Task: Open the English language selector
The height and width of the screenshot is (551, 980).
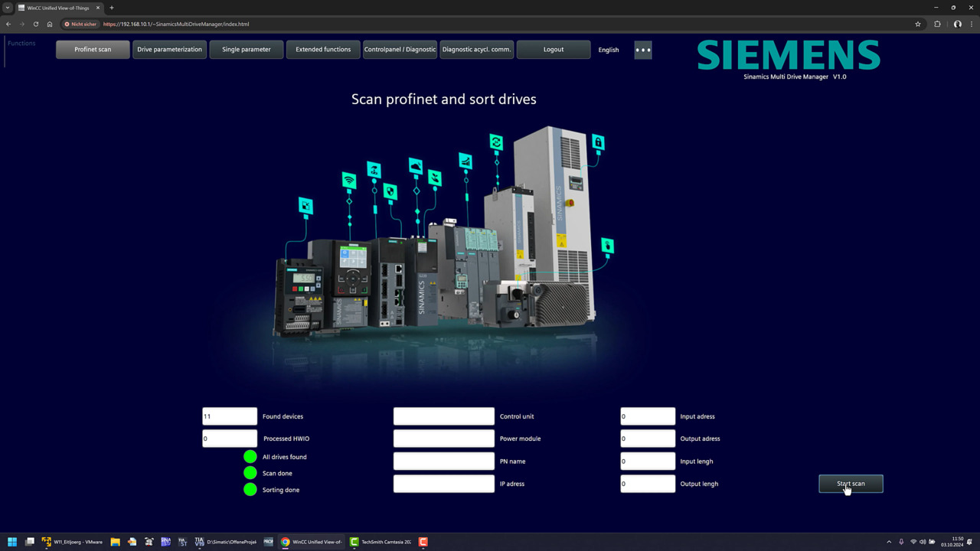Action: 609,50
